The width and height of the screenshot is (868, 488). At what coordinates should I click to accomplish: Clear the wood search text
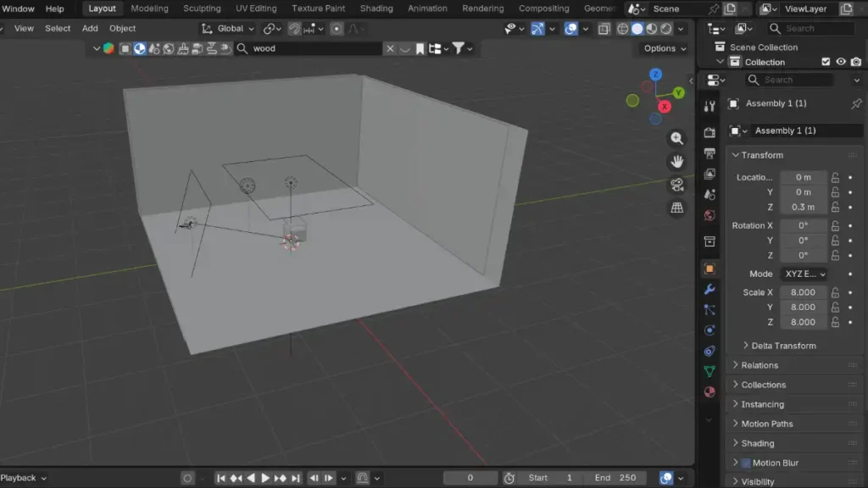coord(390,48)
